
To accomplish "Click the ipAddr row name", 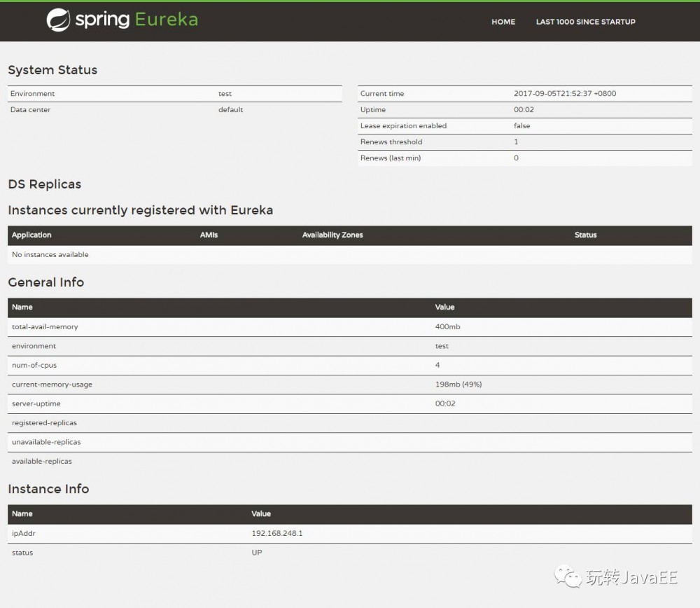I will click(24, 533).
